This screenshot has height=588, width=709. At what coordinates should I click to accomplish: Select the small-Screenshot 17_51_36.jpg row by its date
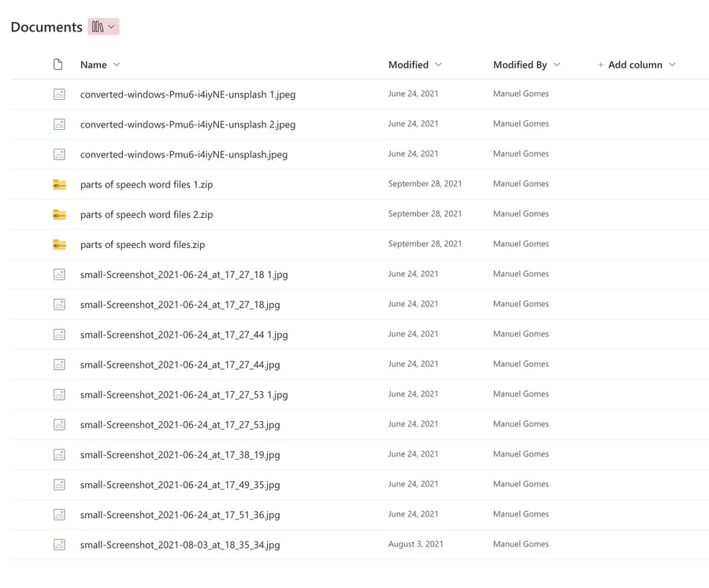point(413,514)
